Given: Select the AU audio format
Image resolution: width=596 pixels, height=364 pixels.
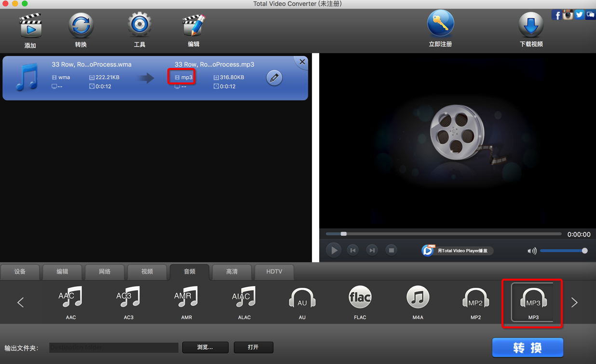Looking at the screenshot, I should coord(302,303).
